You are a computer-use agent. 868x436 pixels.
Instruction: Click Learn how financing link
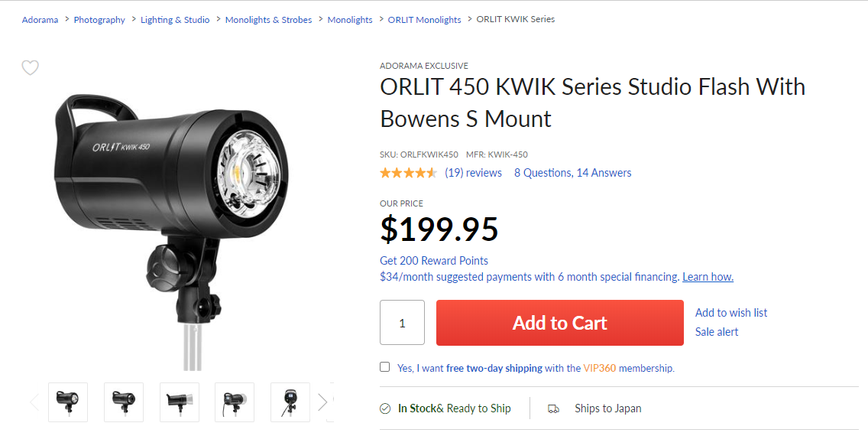(x=708, y=277)
